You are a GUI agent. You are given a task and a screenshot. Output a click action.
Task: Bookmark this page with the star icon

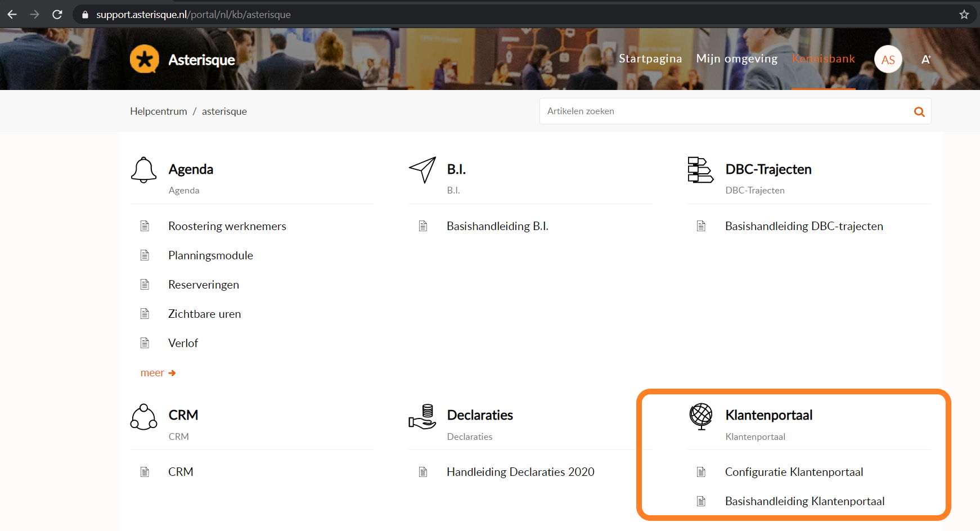pos(964,15)
